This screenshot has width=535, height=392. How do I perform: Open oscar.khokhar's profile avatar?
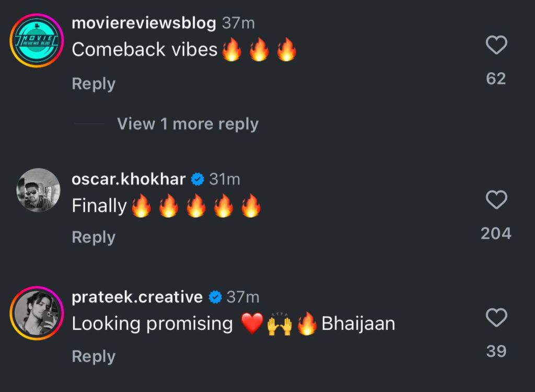pos(38,190)
